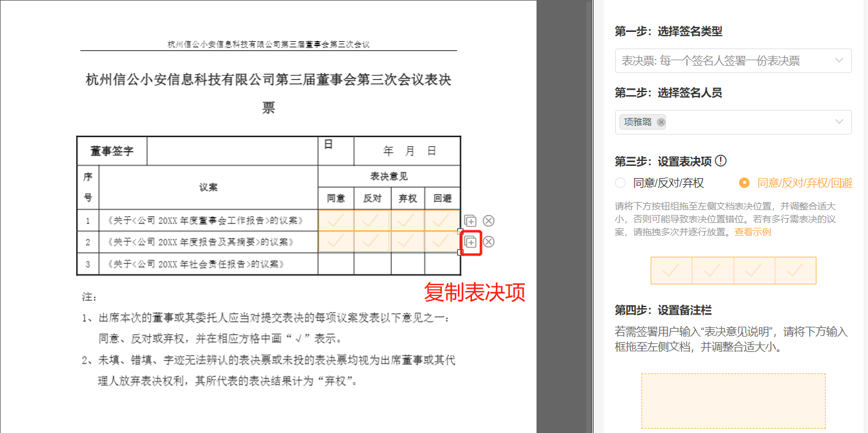This screenshot has width=868, height=433.
Task: Select 回避 checkmark for agenda item 2
Action: coord(442,241)
